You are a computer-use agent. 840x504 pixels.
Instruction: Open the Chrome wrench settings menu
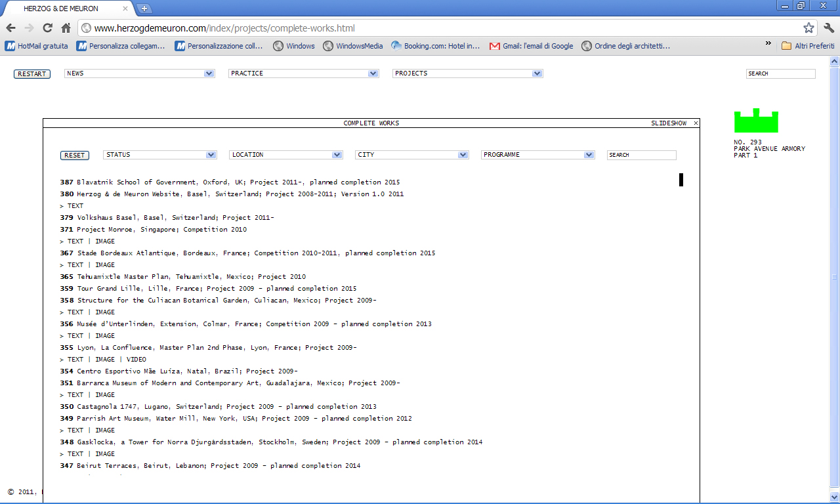pyautogui.click(x=828, y=28)
